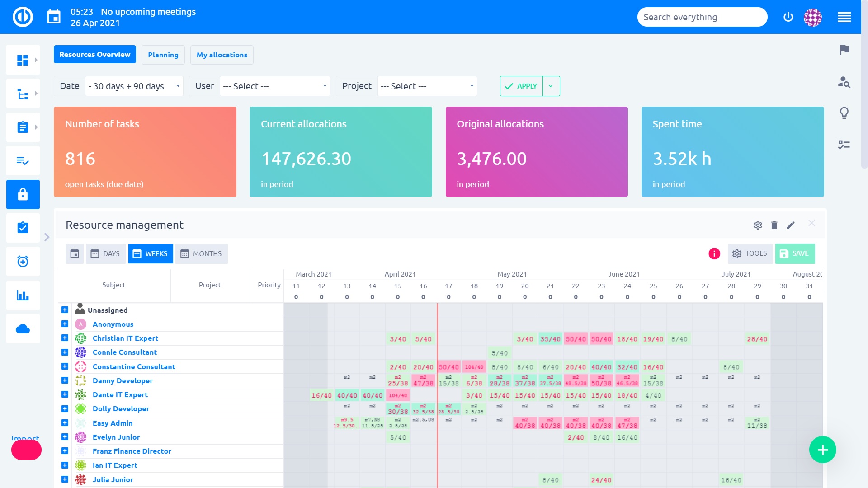Click the SAVE button in resource management
868x488 pixels.
[x=796, y=253]
